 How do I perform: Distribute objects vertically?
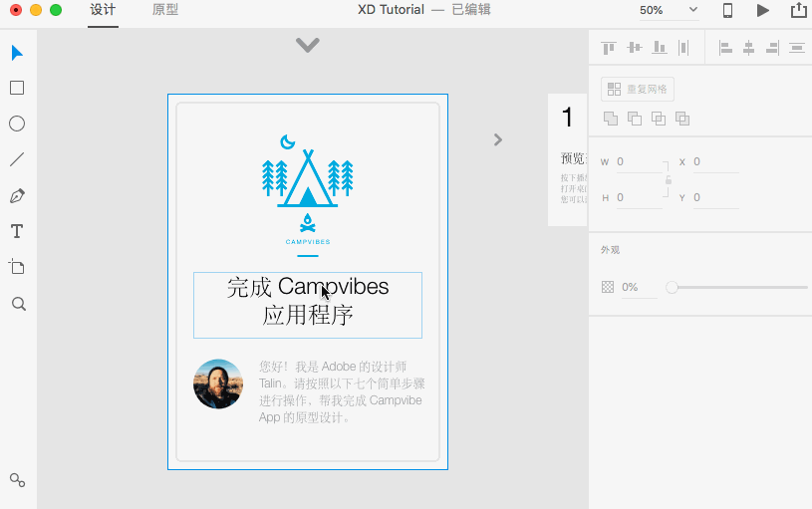click(x=683, y=48)
